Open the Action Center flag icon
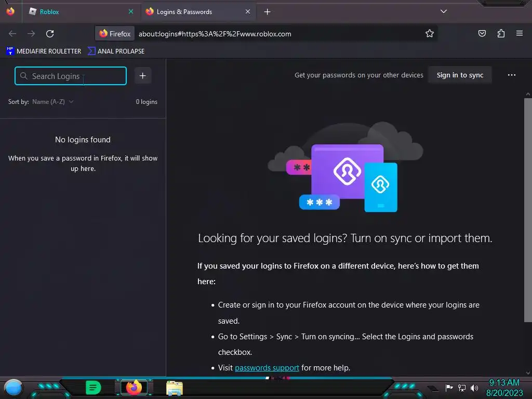Image resolution: width=532 pixels, height=399 pixels. [449, 388]
